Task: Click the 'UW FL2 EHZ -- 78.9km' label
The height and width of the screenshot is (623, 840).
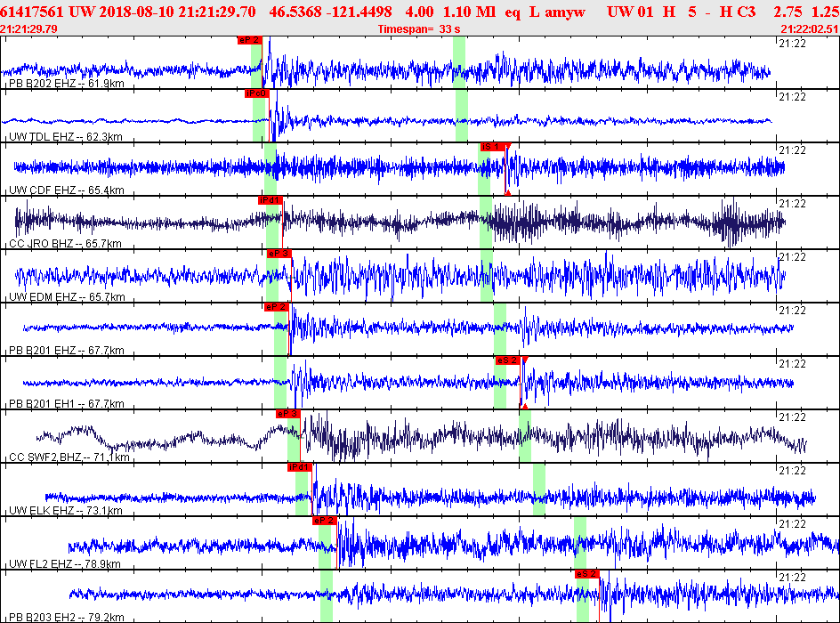Action: pos(65,564)
